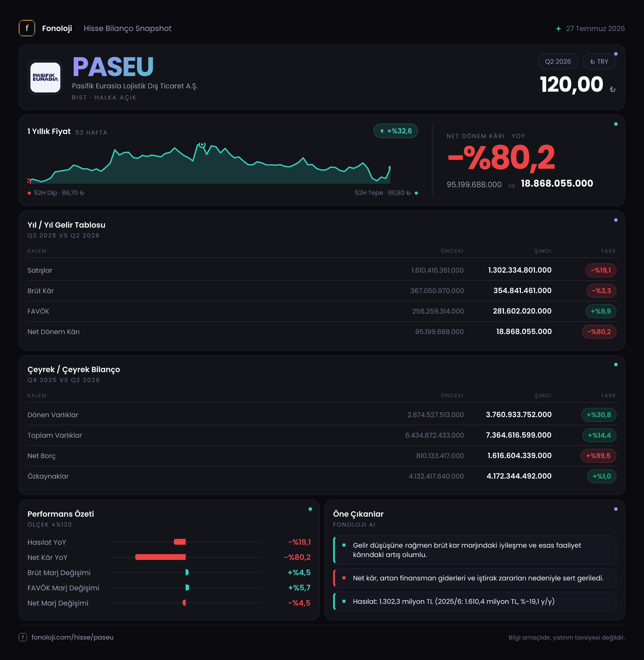
Task: Click the Toplam Varlıklar +%14,4 badge
Action: 599,435
